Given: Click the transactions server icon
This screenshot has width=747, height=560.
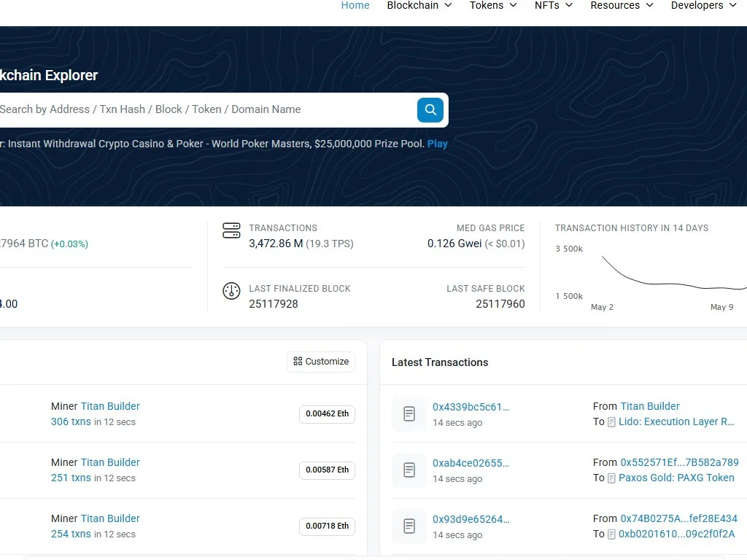Looking at the screenshot, I should [231, 230].
